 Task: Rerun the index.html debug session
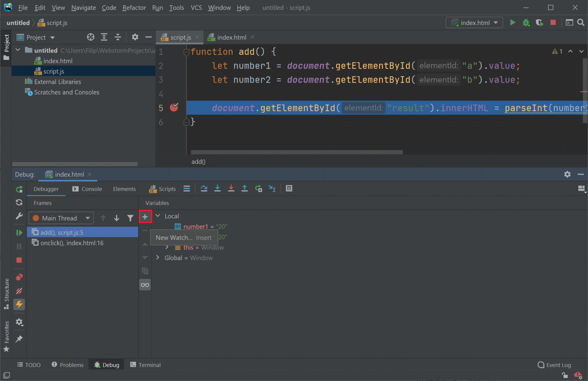pos(19,189)
